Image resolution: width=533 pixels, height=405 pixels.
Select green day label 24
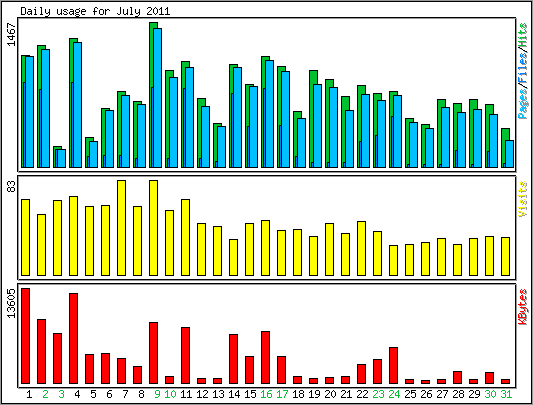[x=394, y=394]
